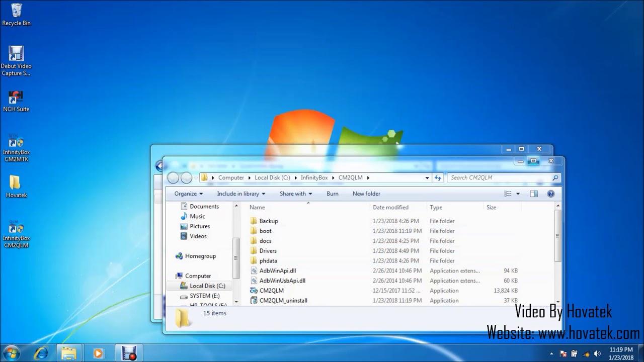Open the Debut Video Capture taskbar item
The width and height of the screenshot is (644, 362).
[129, 353]
